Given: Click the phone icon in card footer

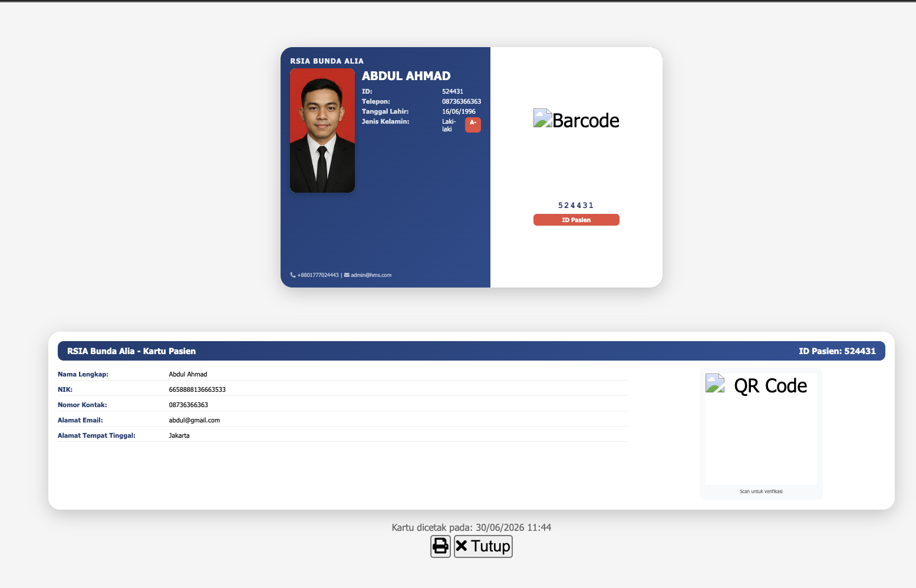Looking at the screenshot, I should tap(293, 275).
